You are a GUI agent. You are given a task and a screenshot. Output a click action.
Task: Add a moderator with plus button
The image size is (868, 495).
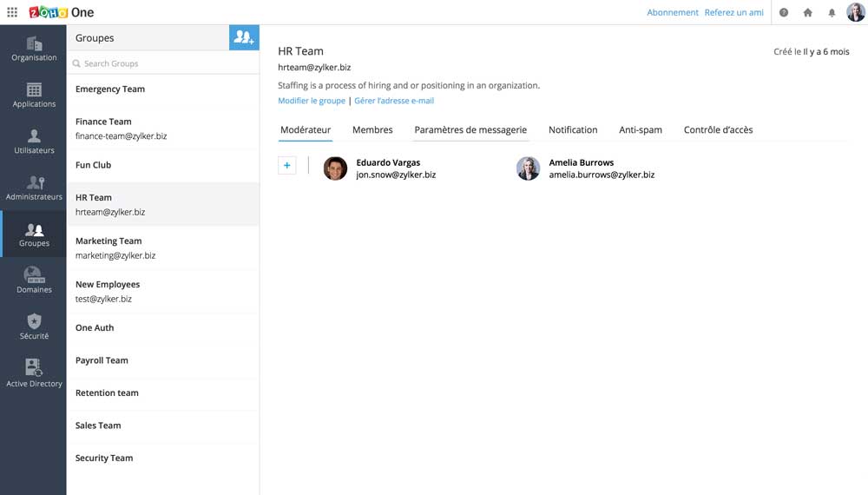287,165
